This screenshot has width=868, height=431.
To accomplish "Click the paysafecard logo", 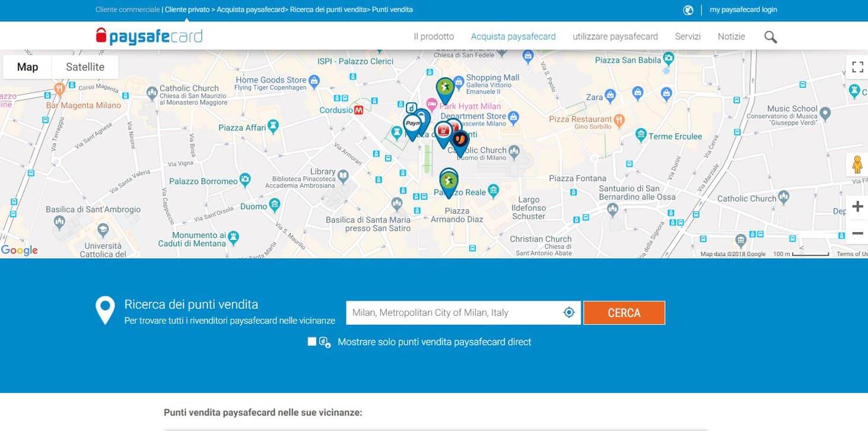I will click(x=149, y=36).
